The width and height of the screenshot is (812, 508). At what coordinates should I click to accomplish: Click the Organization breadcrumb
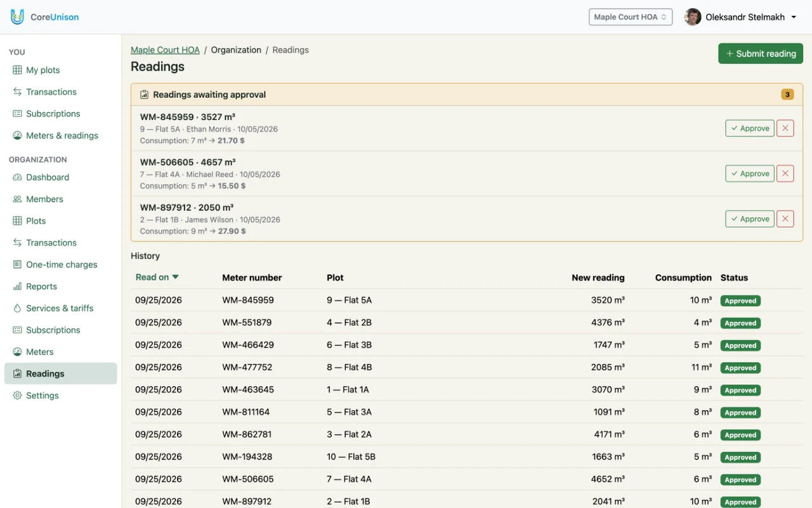[236, 50]
